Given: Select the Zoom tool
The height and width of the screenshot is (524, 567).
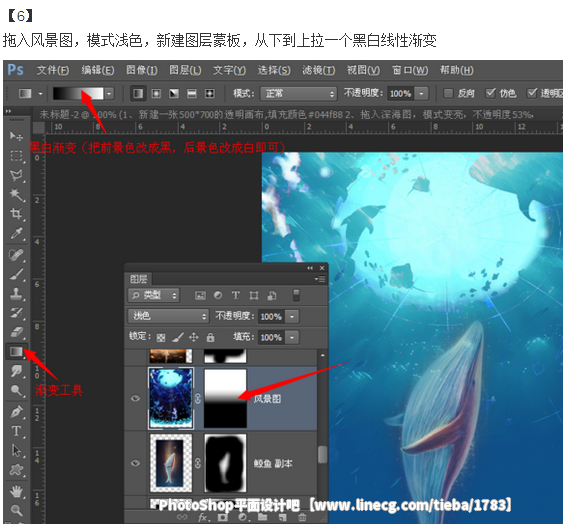Looking at the screenshot, I should [x=16, y=510].
